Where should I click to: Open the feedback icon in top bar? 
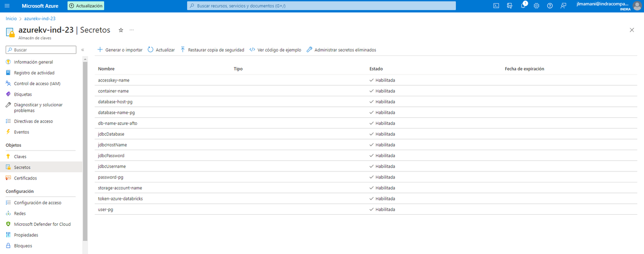[x=563, y=6]
